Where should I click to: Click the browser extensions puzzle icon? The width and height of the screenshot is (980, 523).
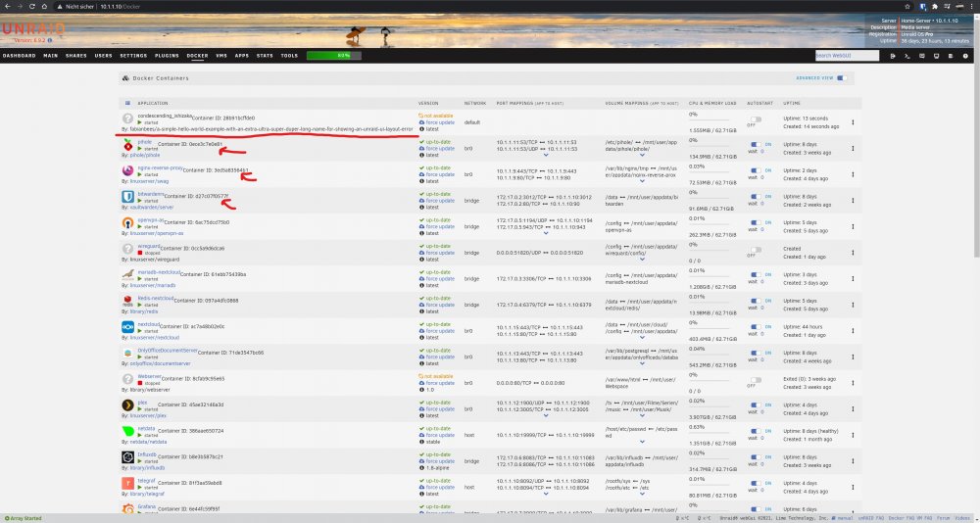coord(935,6)
